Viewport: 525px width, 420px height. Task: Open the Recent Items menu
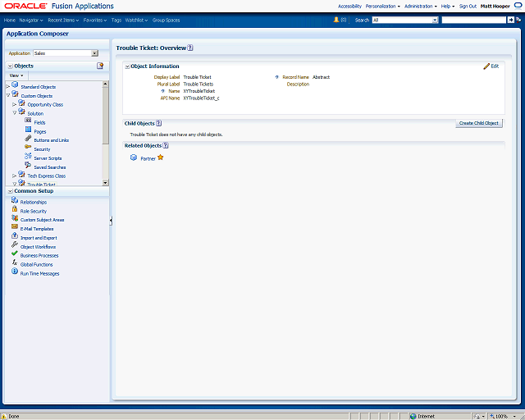63,20
